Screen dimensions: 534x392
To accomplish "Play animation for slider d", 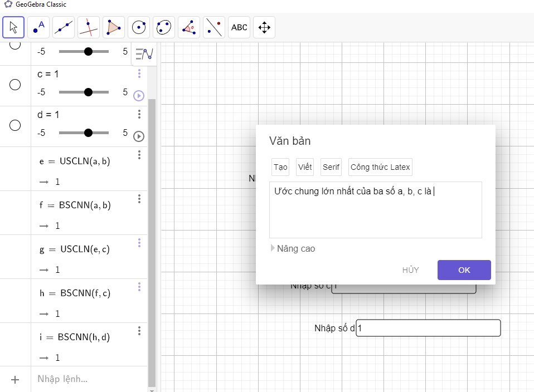I will pyautogui.click(x=139, y=136).
